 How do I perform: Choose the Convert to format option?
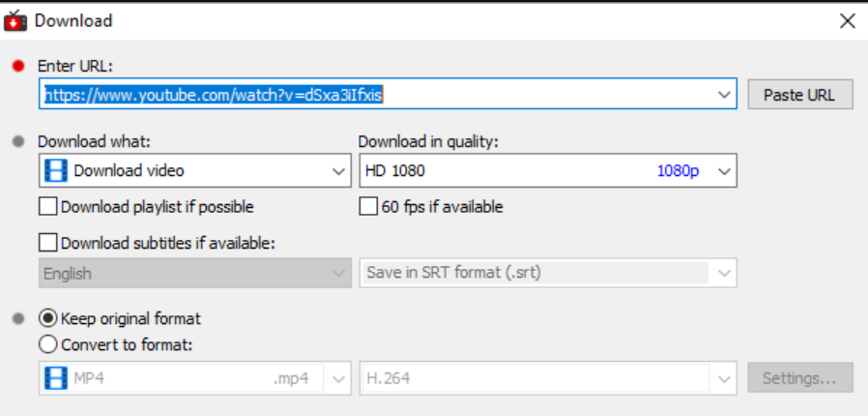[x=48, y=344]
